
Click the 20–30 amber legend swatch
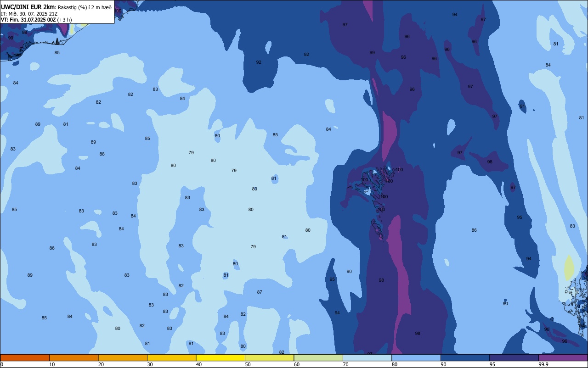click(123, 357)
